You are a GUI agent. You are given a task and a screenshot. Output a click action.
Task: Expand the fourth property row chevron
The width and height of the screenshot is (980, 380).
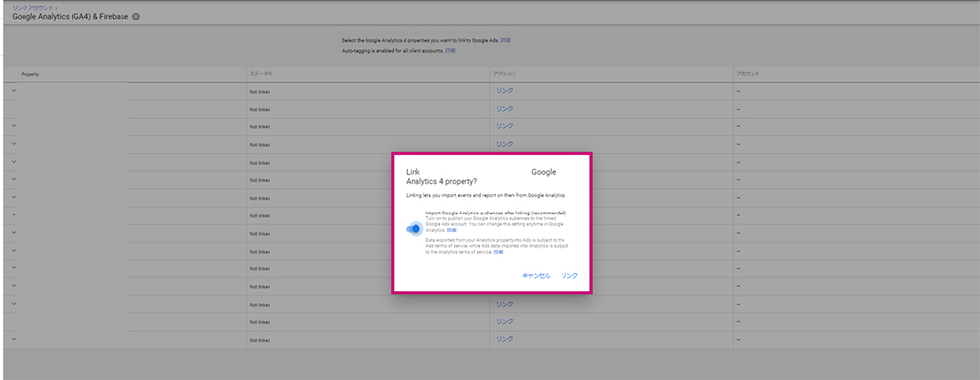pos(14,143)
